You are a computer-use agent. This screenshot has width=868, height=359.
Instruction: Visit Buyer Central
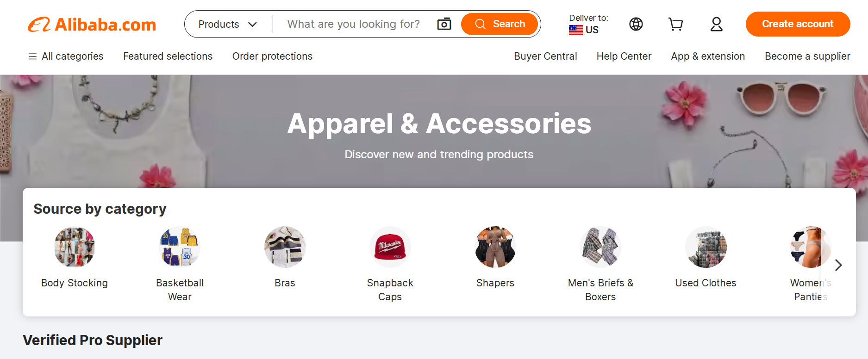tap(545, 56)
